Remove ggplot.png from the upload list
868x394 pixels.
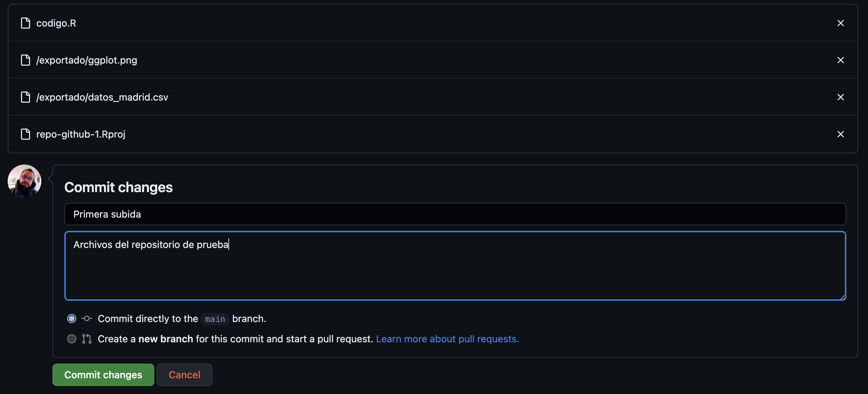[840, 60]
